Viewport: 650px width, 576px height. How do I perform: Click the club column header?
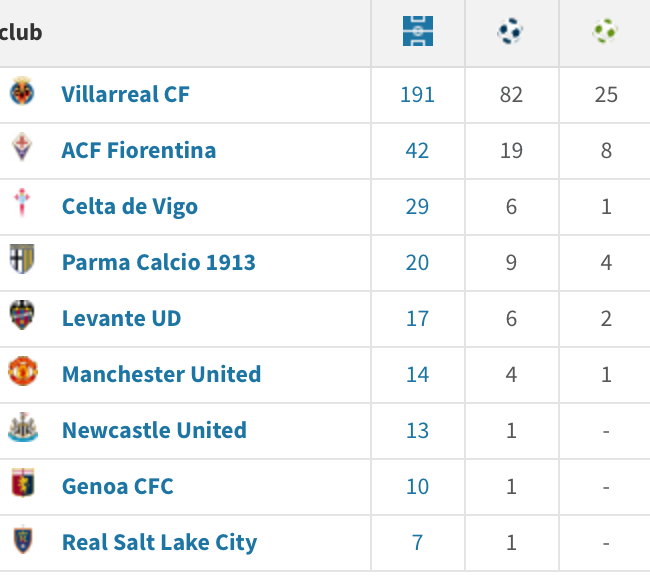[x=21, y=32]
